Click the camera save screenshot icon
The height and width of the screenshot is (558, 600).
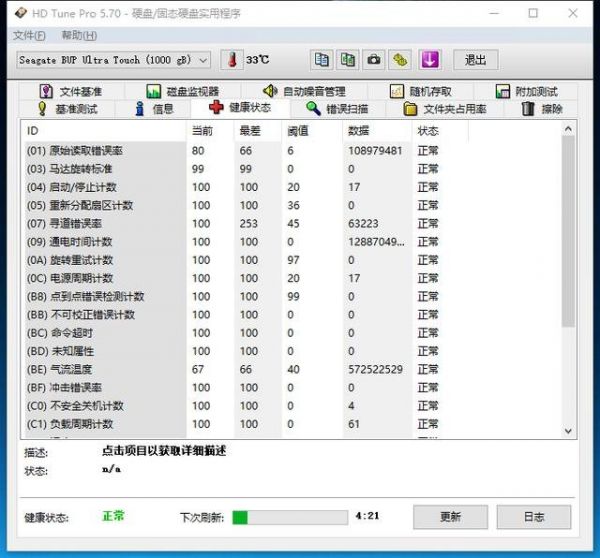[x=373, y=60]
